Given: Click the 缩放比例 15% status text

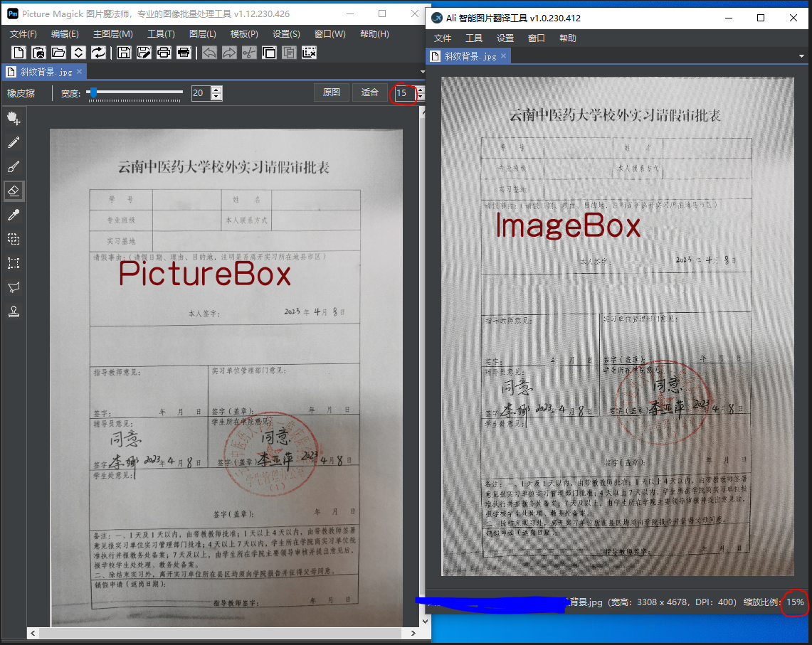Looking at the screenshot, I should click(774, 602).
